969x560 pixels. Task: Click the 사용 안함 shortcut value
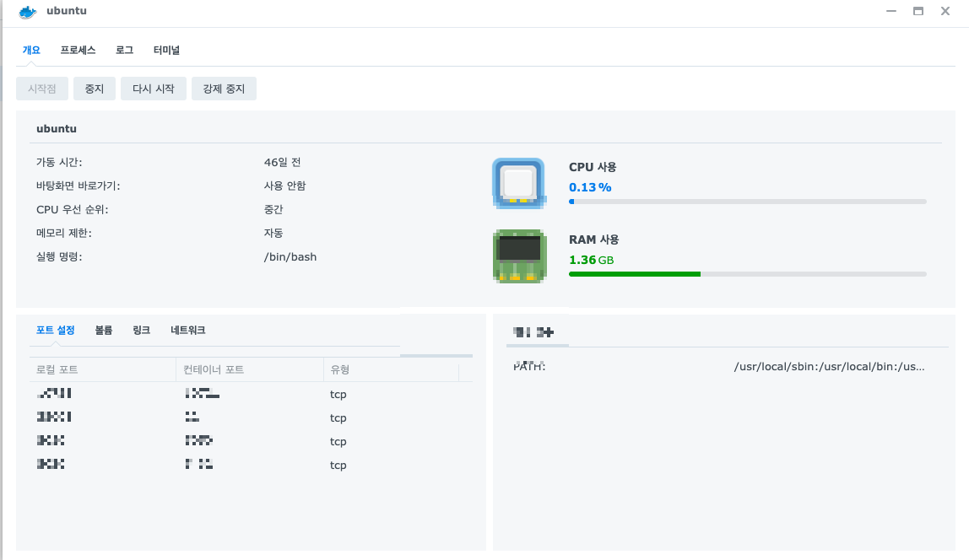pos(285,186)
